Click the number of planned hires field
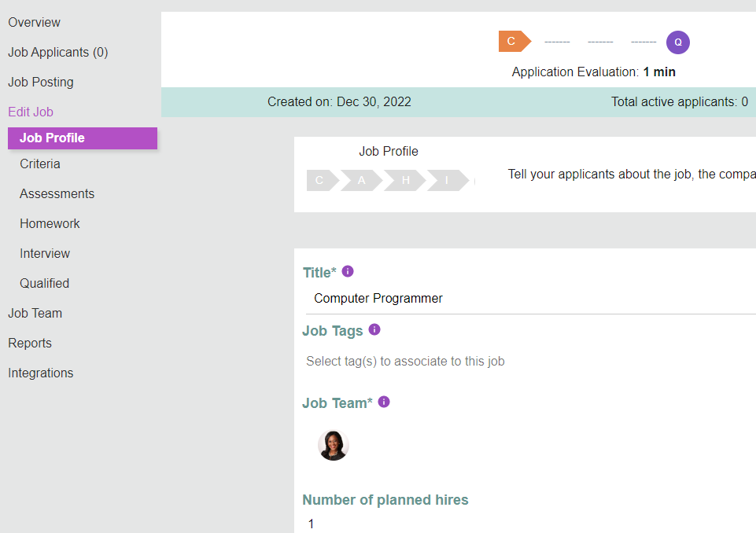This screenshot has width=756, height=533. click(529, 524)
